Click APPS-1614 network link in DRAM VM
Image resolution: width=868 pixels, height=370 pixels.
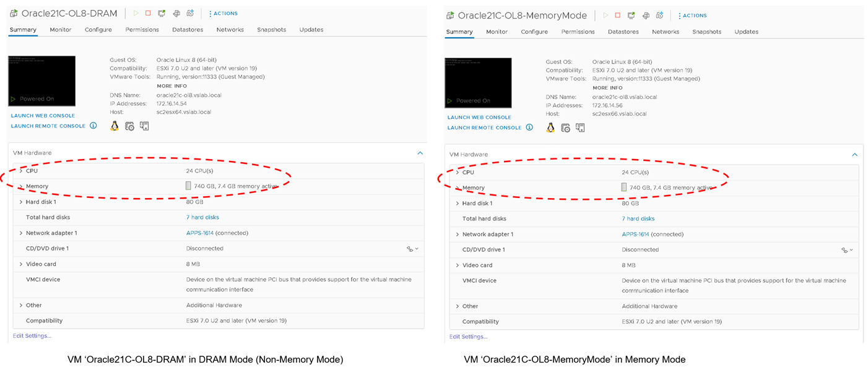coord(200,233)
